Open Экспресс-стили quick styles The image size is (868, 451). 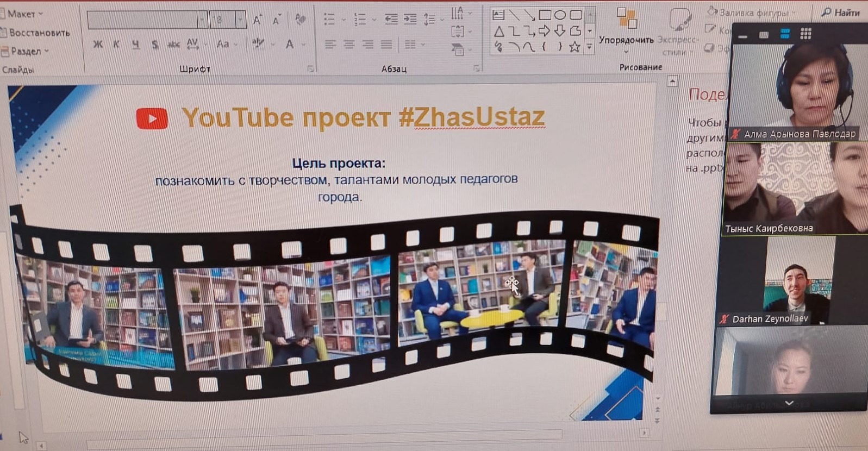pyautogui.click(x=678, y=32)
